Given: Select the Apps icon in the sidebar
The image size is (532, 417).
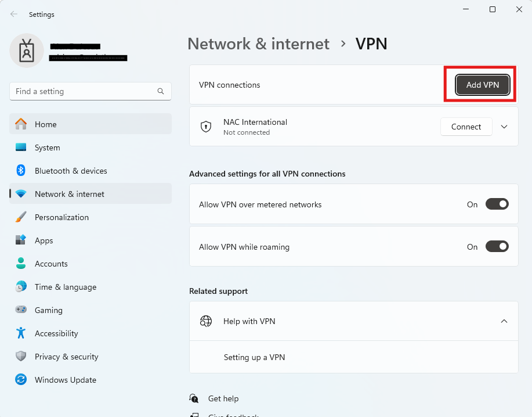Looking at the screenshot, I should (21, 240).
